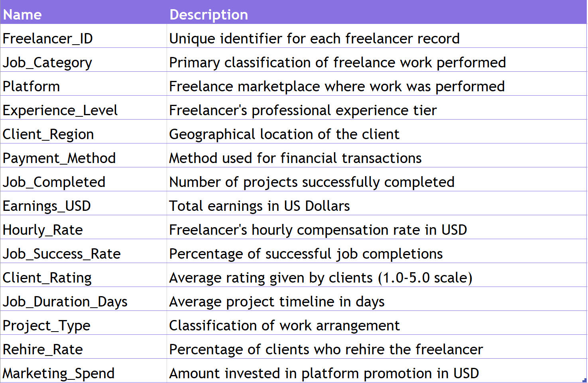This screenshot has height=383, width=588.
Task: Select the Freelancer_ID cell
Action: (48, 39)
